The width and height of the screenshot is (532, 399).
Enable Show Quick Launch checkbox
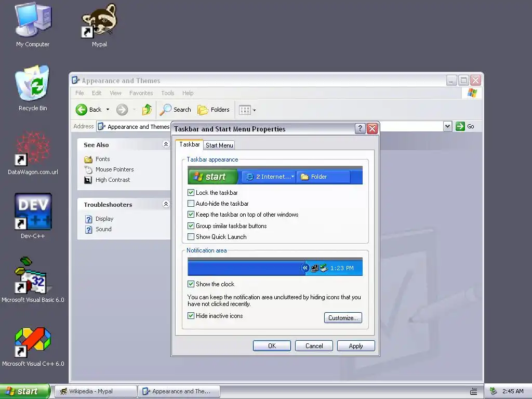[191, 237]
